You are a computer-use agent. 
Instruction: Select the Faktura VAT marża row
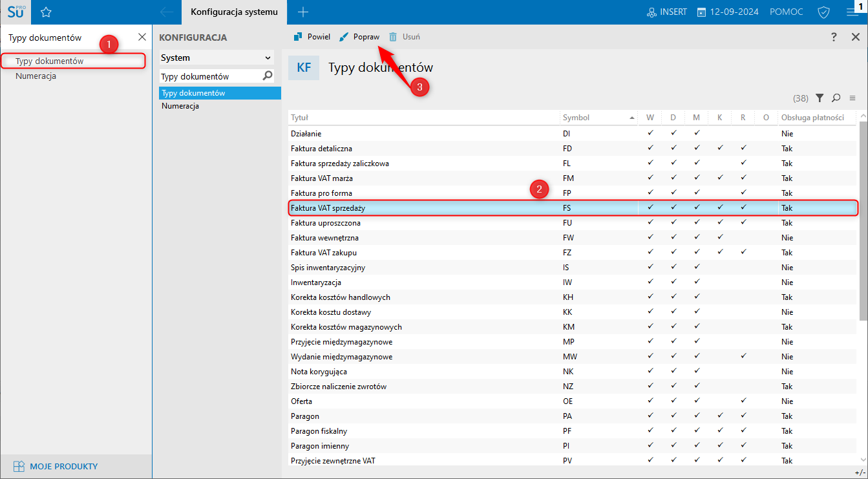pyautogui.click(x=573, y=178)
